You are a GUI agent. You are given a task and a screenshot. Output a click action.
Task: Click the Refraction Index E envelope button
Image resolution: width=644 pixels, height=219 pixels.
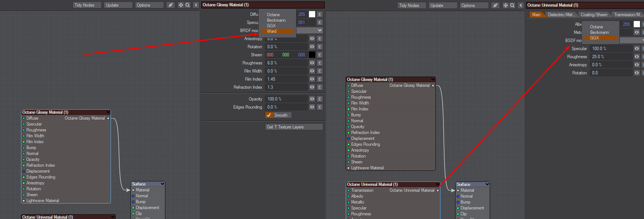(320, 87)
